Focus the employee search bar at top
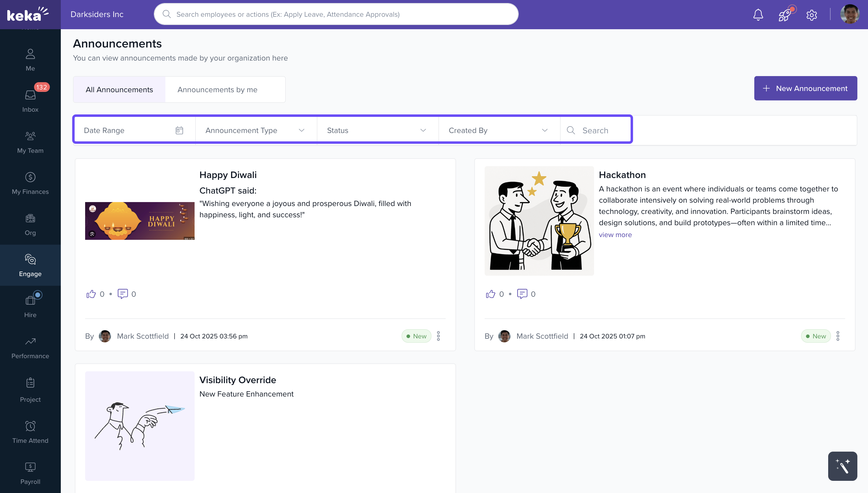The width and height of the screenshot is (868, 493). coord(336,14)
